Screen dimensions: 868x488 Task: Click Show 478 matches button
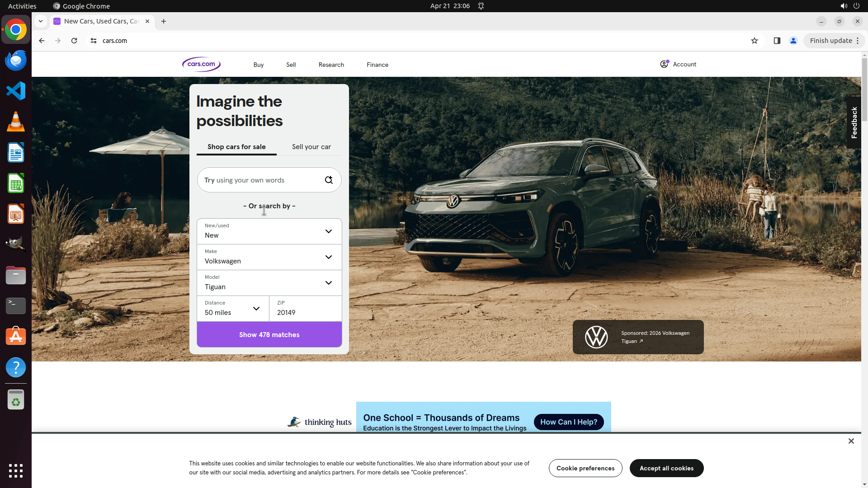(269, 335)
